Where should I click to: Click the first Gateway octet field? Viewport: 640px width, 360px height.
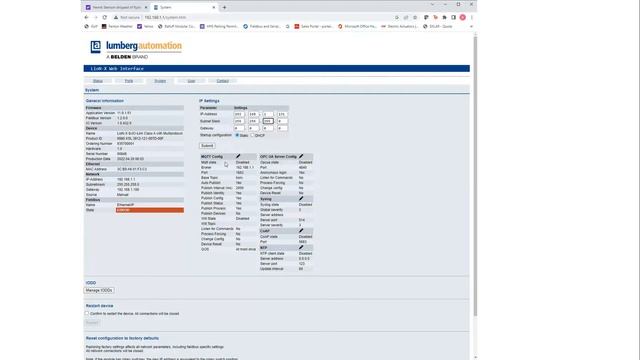click(x=239, y=128)
